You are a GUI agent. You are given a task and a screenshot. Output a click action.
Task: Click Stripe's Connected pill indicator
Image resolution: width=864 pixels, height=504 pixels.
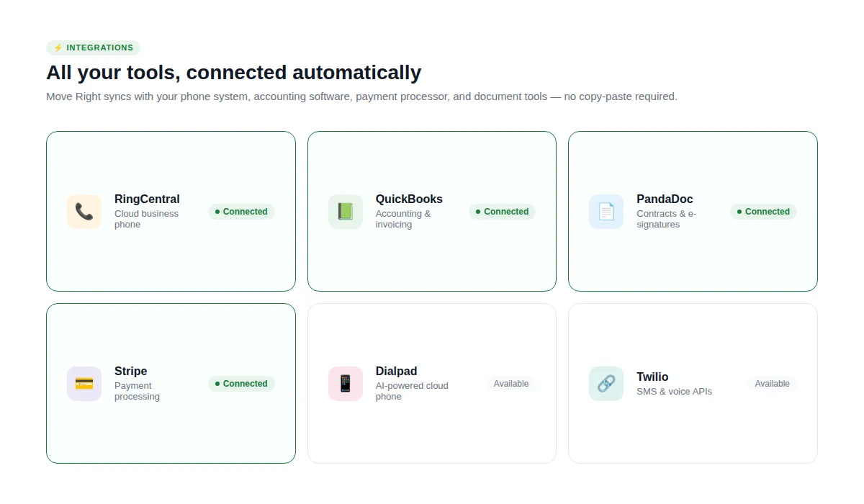click(242, 383)
